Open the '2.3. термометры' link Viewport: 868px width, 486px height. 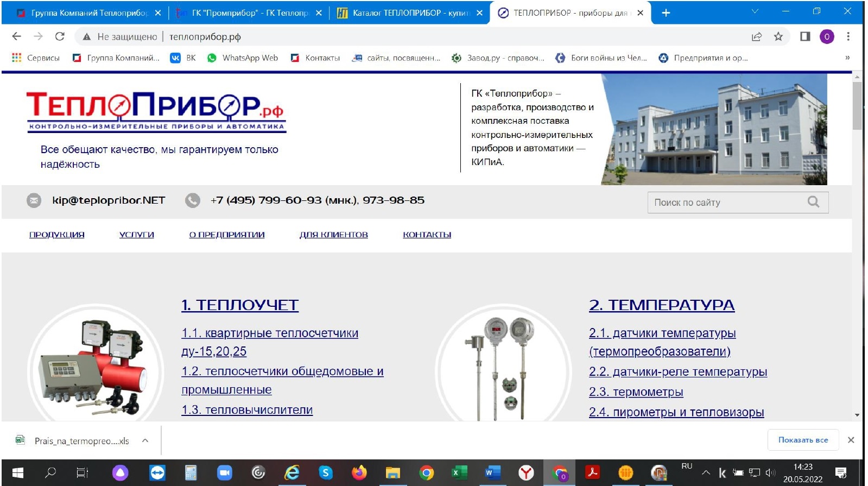point(636,392)
